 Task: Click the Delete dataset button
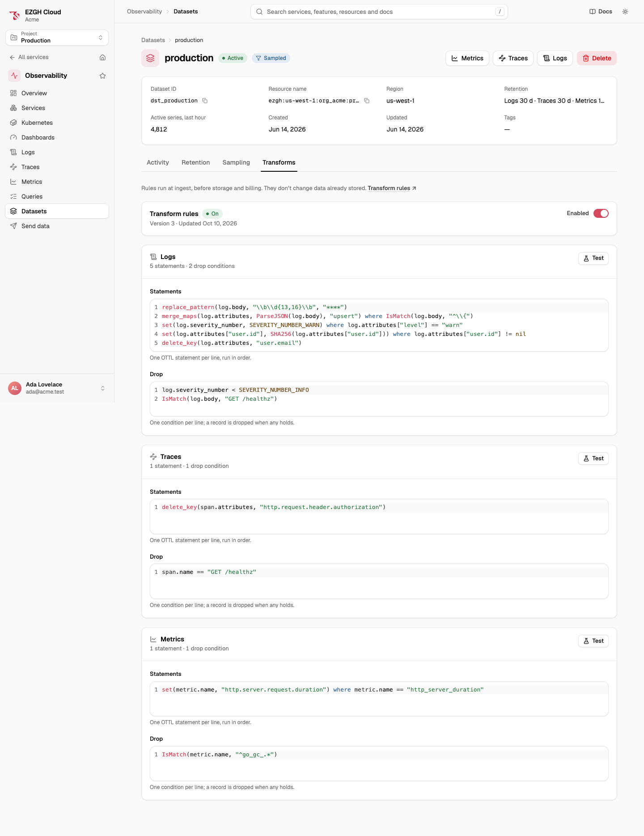tap(597, 58)
